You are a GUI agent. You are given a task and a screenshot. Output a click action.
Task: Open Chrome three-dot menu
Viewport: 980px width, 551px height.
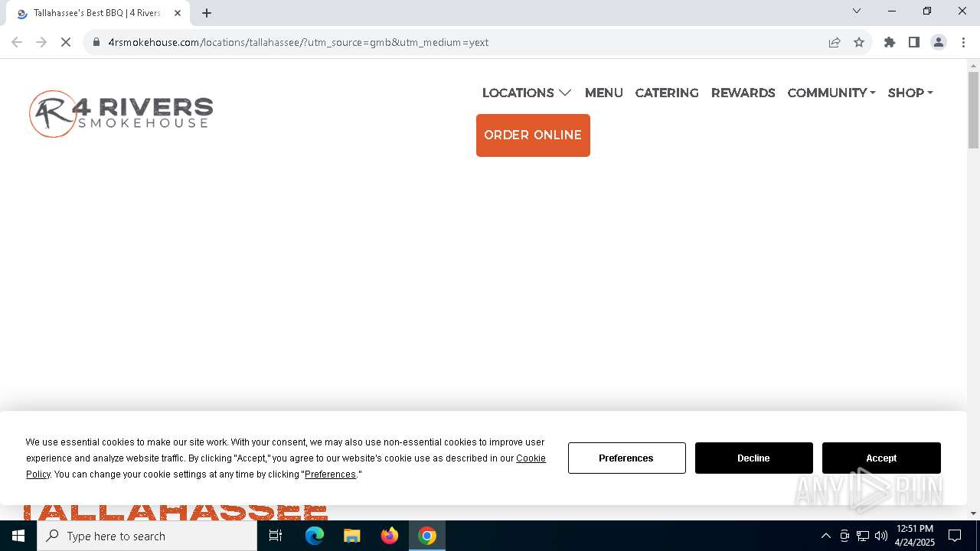click(x=963, y=42)
